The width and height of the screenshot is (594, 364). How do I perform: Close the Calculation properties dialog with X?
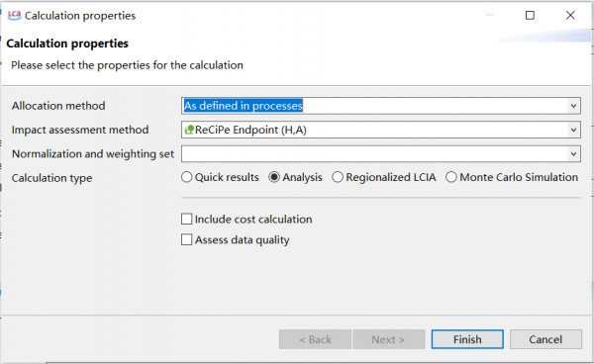tap(570, 15)
